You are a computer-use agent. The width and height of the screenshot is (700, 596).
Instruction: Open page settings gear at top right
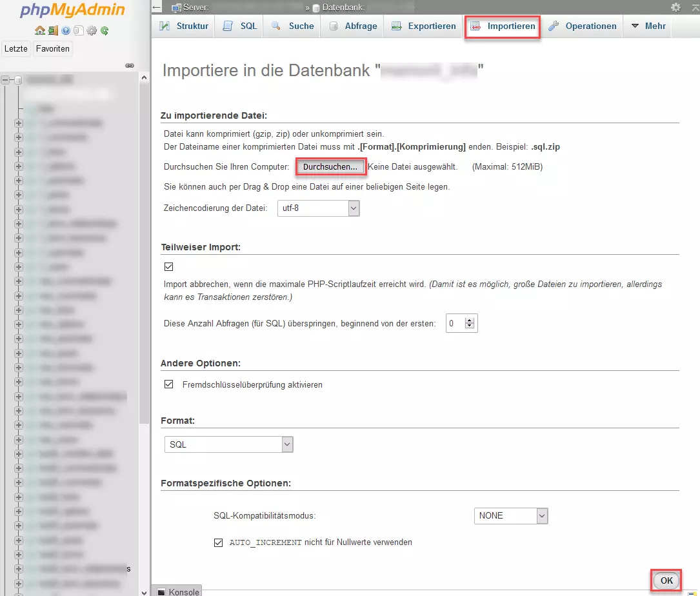[x=675, y=7]
